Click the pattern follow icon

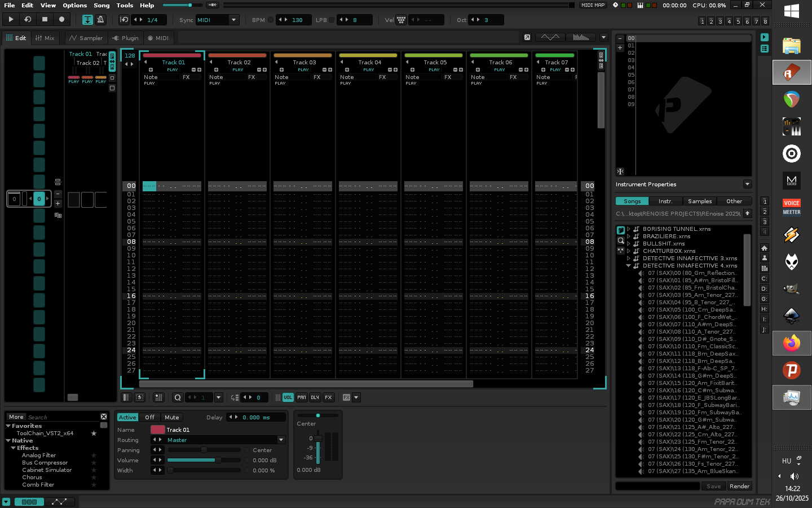(x=87, y=20)
